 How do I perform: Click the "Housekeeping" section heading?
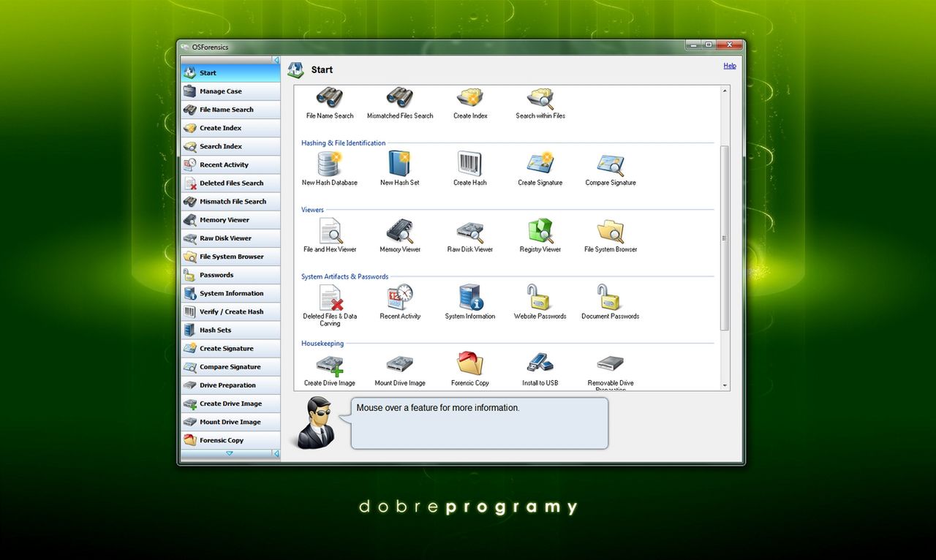point(322,344)
